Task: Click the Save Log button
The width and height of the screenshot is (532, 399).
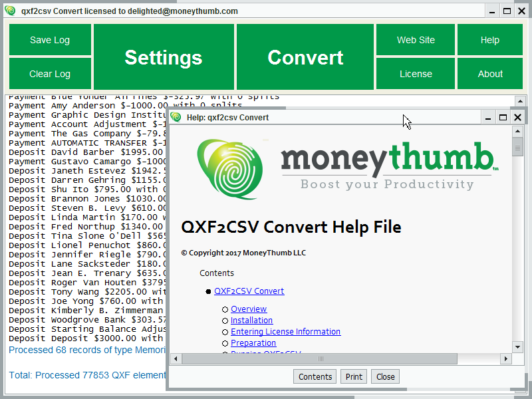Action: point(50,40)
